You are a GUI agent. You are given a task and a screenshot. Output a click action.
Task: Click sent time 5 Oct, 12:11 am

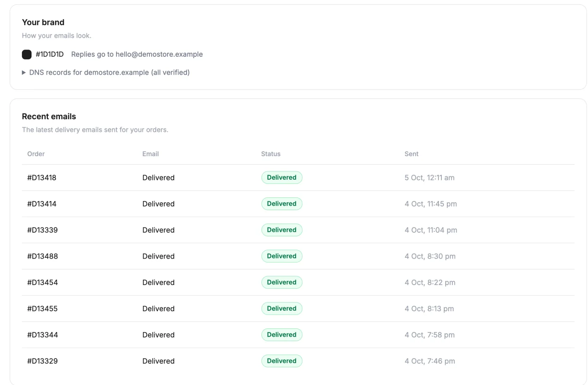429,178
